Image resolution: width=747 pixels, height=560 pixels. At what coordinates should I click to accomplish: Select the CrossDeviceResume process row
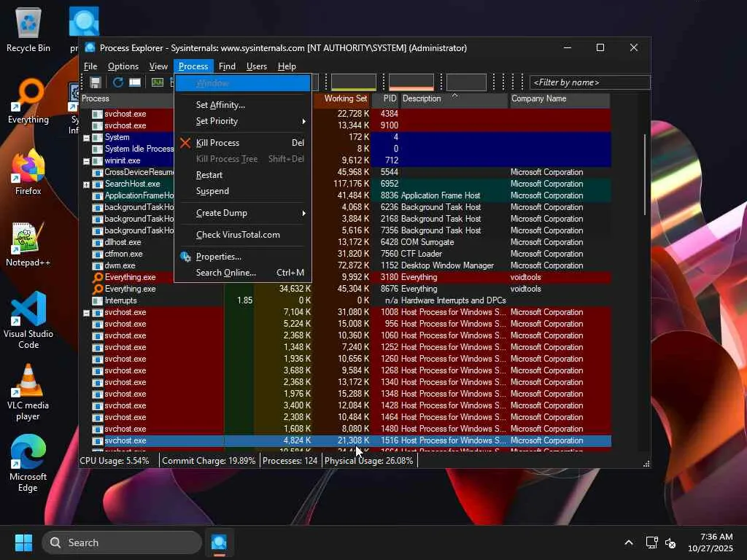coord(345,172)
